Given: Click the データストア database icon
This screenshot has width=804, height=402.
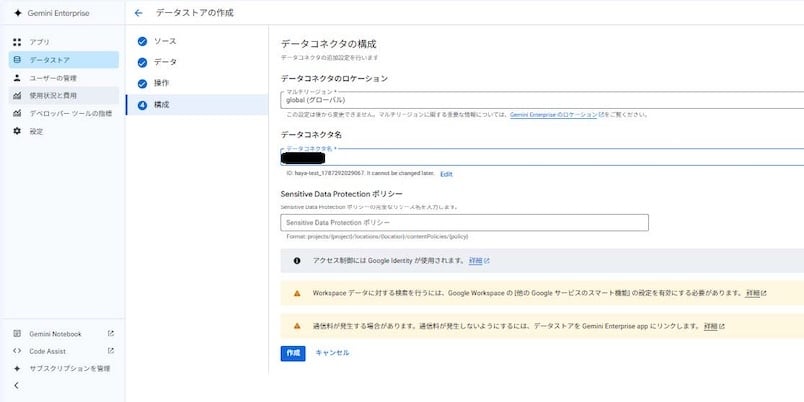Looking at the screenshot, I should 17,60.
